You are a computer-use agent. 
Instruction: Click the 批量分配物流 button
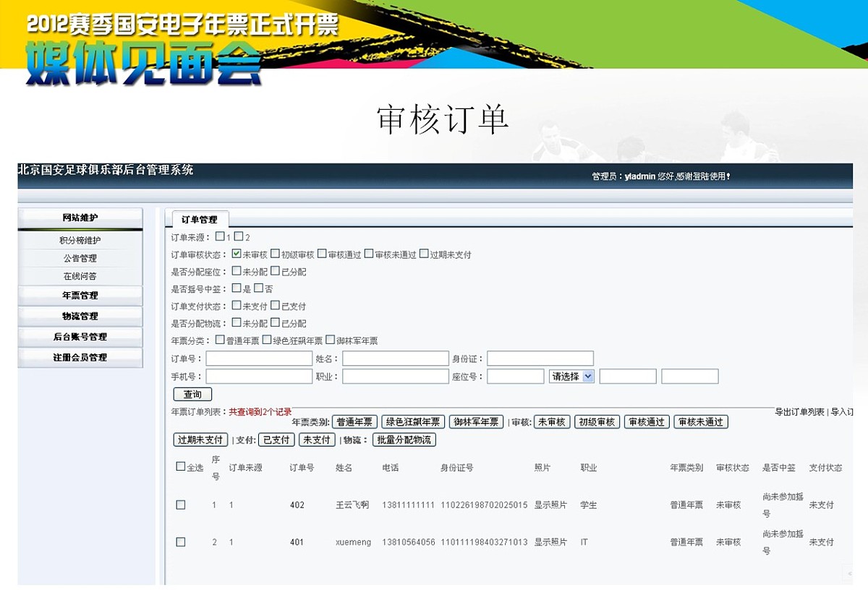point(405,440)
